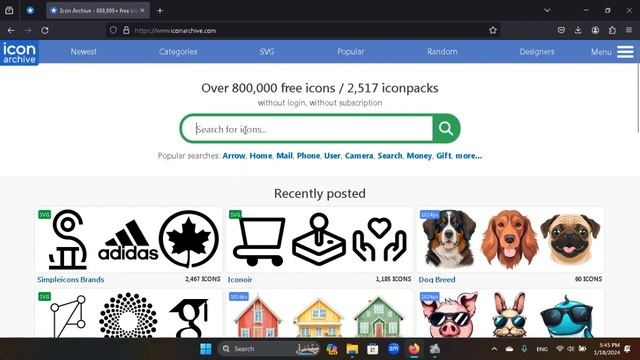The height and width of the screenshot is (360, 640).
Task: Show hidden tray icons chevron
Action: point(494,349)
